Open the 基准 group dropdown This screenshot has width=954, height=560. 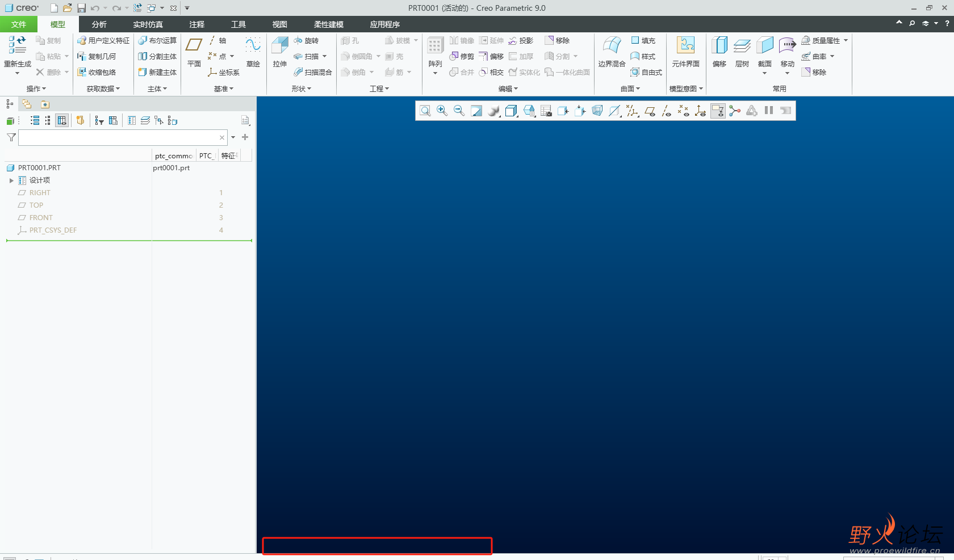pos(224,89)
